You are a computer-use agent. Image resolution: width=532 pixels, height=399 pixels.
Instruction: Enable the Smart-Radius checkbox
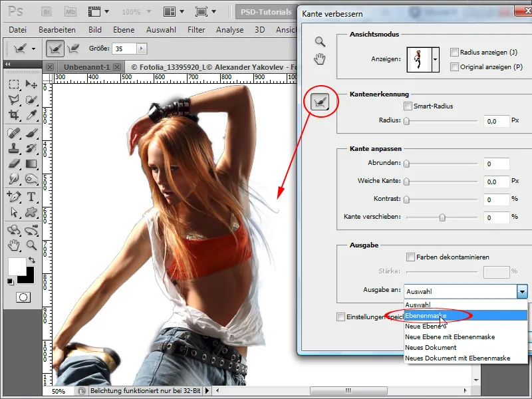click(408, 106)
